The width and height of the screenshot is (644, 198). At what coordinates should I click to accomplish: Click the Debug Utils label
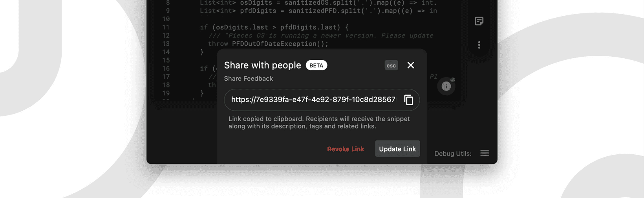453,154
